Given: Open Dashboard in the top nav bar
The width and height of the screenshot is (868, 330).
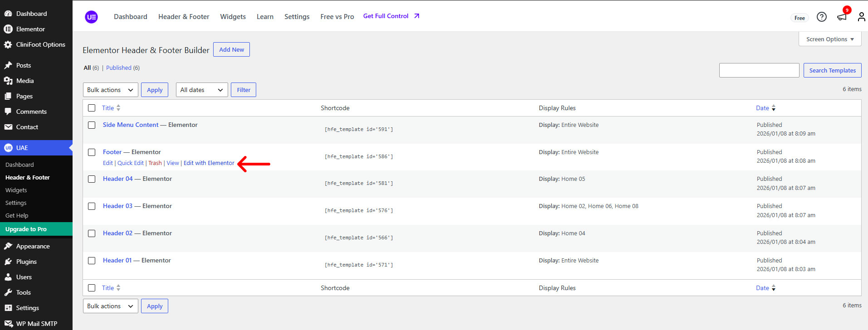Looking at the screenshot, I should [x=131, y=17].
